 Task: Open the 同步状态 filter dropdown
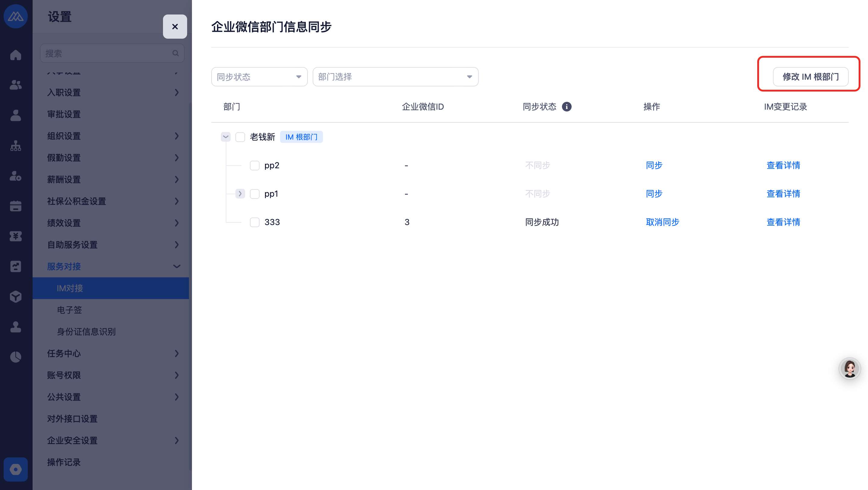(x=259, y=77)
